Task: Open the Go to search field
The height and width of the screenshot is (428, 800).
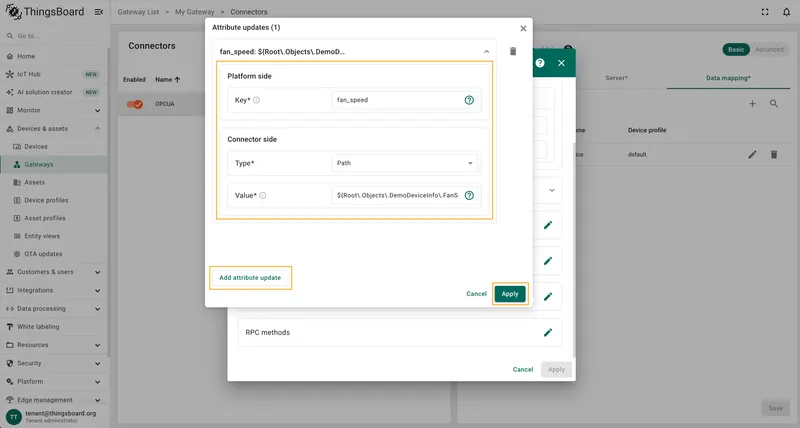Action: [54, 36]
